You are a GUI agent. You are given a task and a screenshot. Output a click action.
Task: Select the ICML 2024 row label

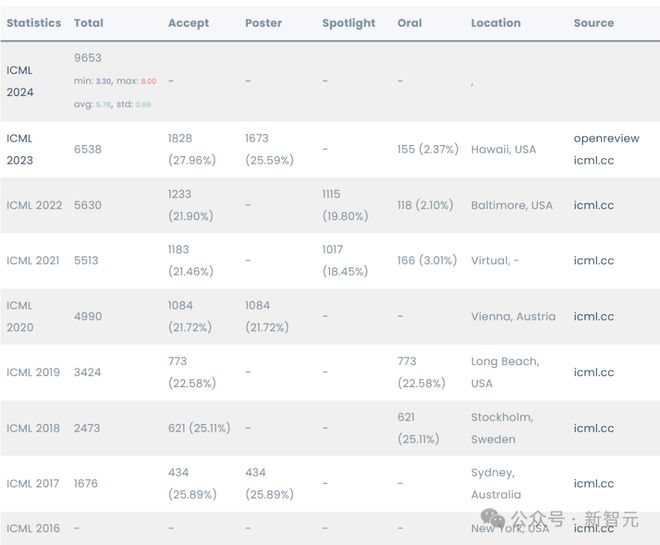20,81
